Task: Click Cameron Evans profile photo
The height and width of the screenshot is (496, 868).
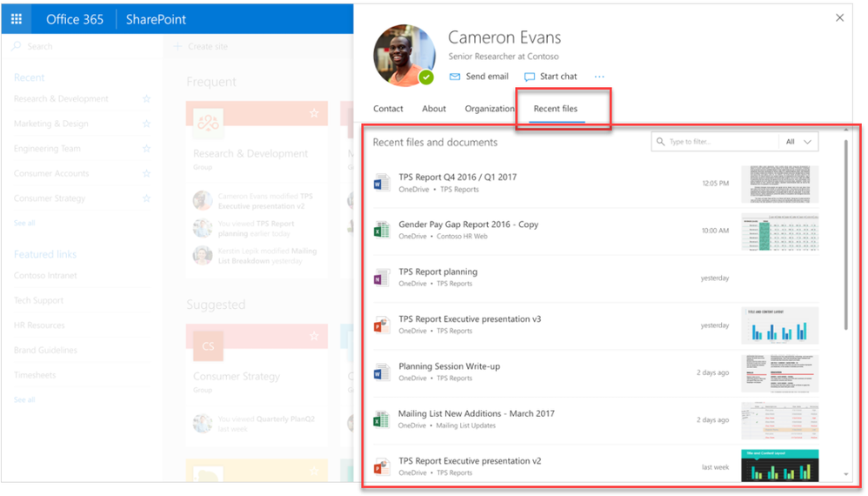Action: pos(404,55)
